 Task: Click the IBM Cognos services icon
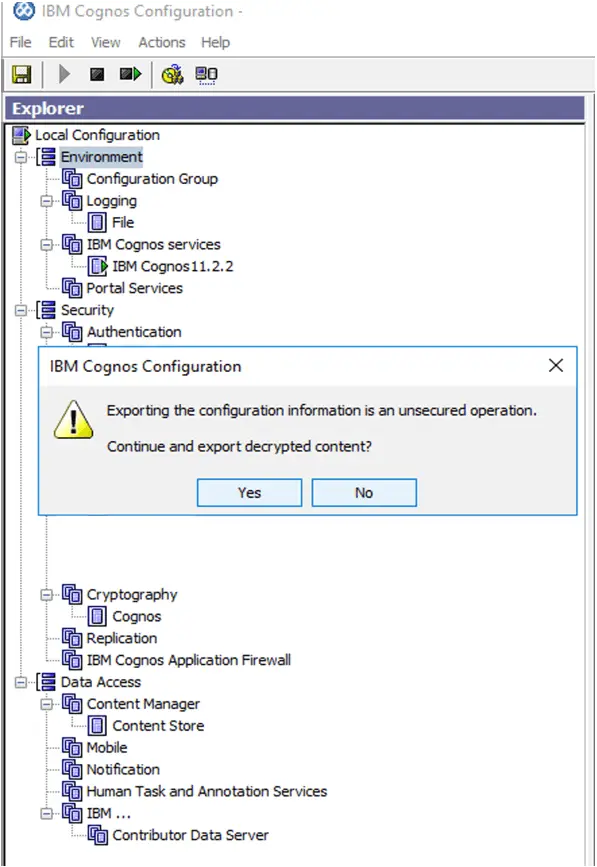[72, 244]
